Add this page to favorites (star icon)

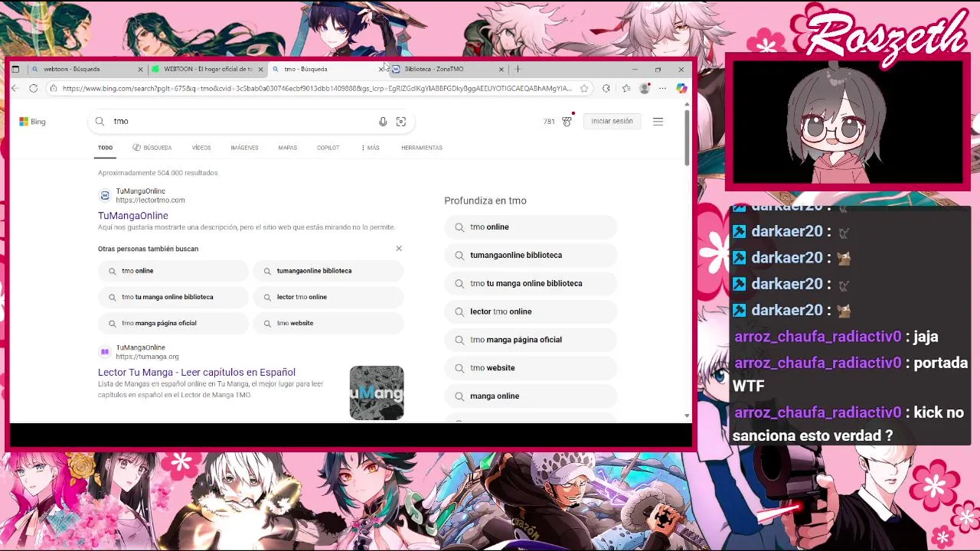tap(584, 89)
